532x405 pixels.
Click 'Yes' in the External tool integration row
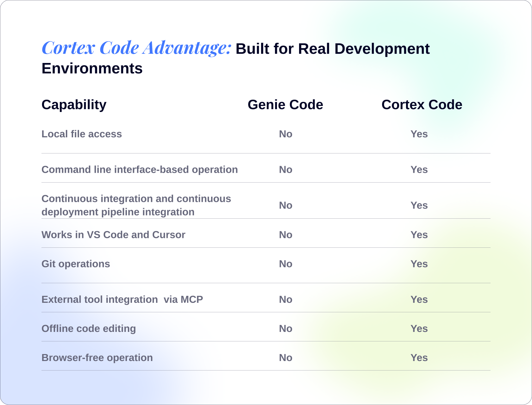[x=419, y=299]
